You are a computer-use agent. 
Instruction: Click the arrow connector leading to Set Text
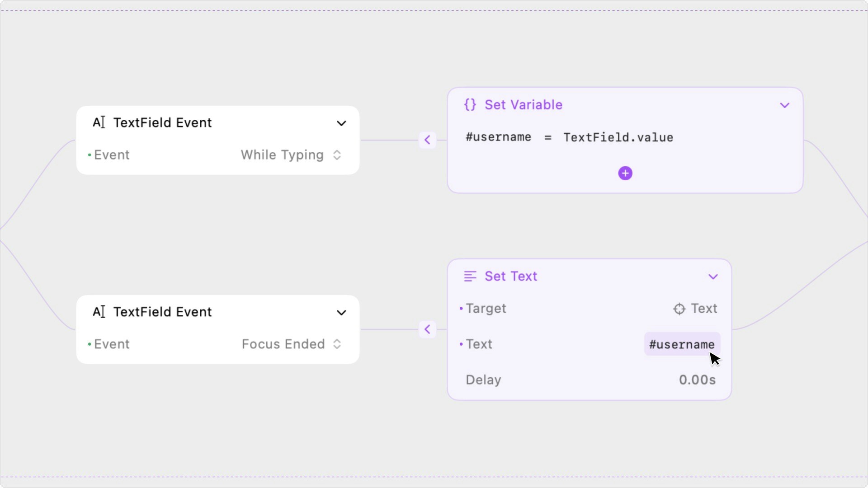pyautogui.click(x=427, y=329)
